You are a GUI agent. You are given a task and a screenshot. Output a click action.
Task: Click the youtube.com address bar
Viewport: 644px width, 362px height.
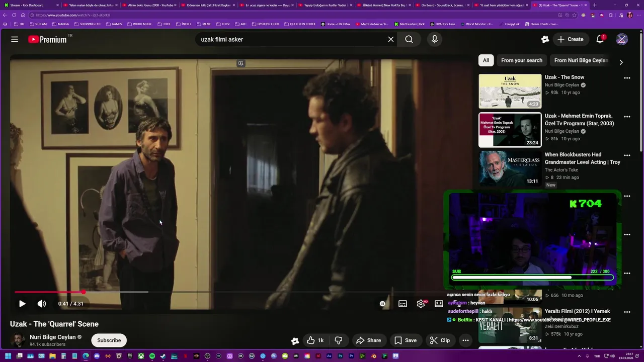click(x=292, y=15)
